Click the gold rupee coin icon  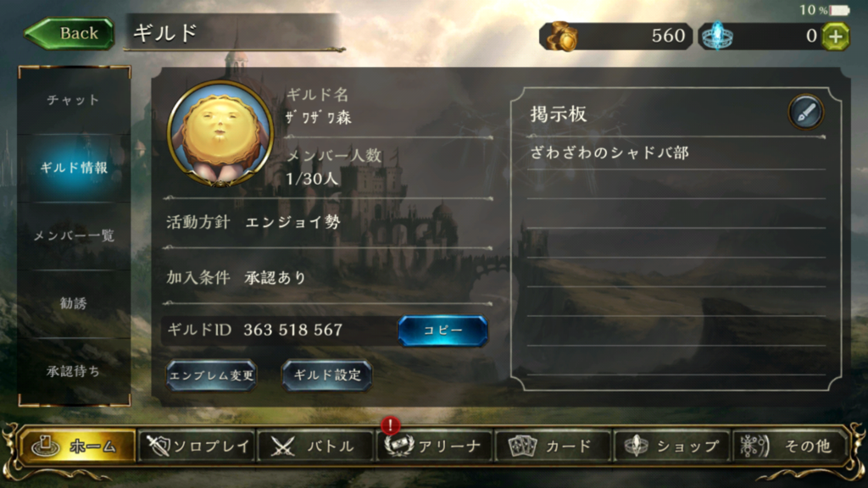561,36
